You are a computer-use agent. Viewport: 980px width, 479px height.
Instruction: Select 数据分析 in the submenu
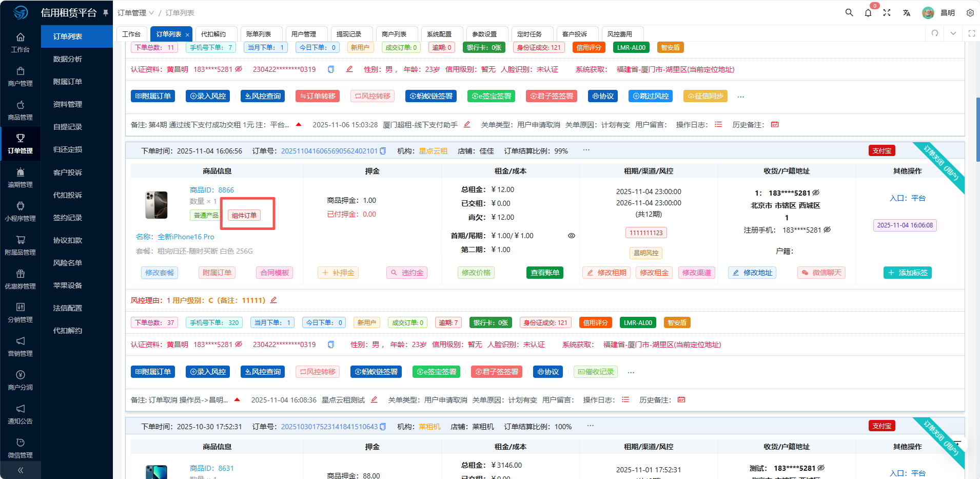(x=68, y=59)
